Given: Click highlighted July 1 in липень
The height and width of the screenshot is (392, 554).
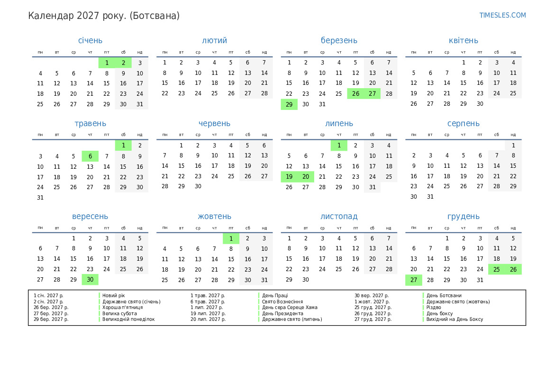Looking at the screenshot, I should [339, 145].
